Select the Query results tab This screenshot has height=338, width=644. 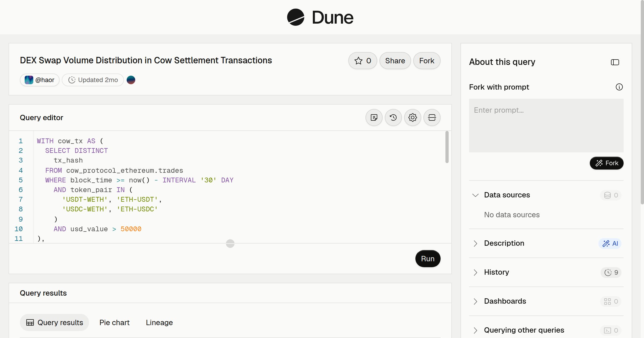[54, 322]
